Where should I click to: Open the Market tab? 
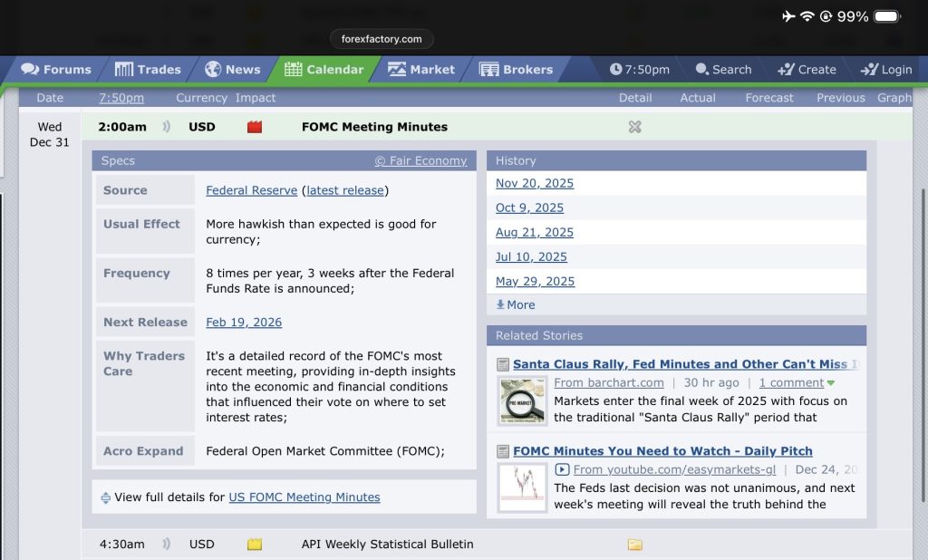point(421,70)
